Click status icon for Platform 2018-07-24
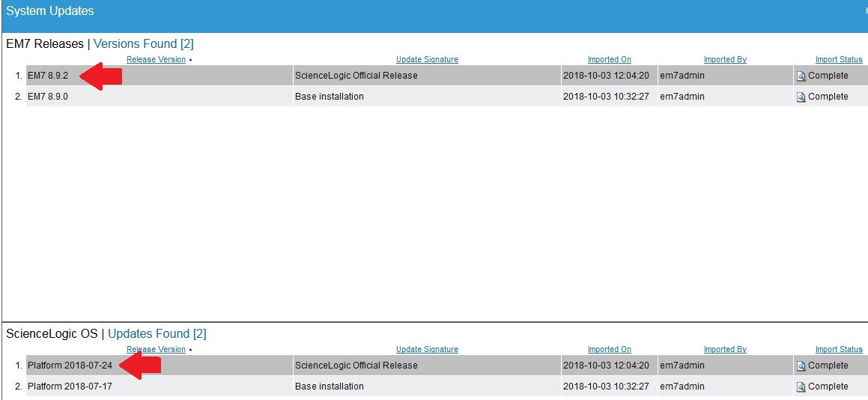 click(801, 366)
